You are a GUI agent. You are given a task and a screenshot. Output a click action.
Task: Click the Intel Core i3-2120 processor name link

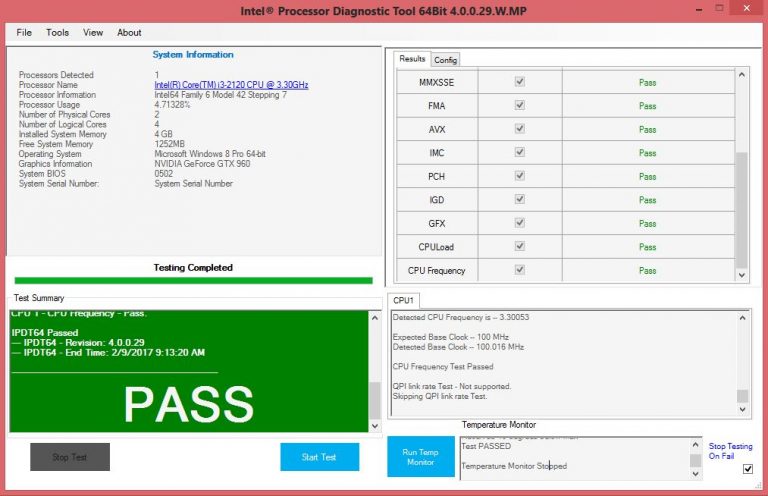[x=224, y=85]
